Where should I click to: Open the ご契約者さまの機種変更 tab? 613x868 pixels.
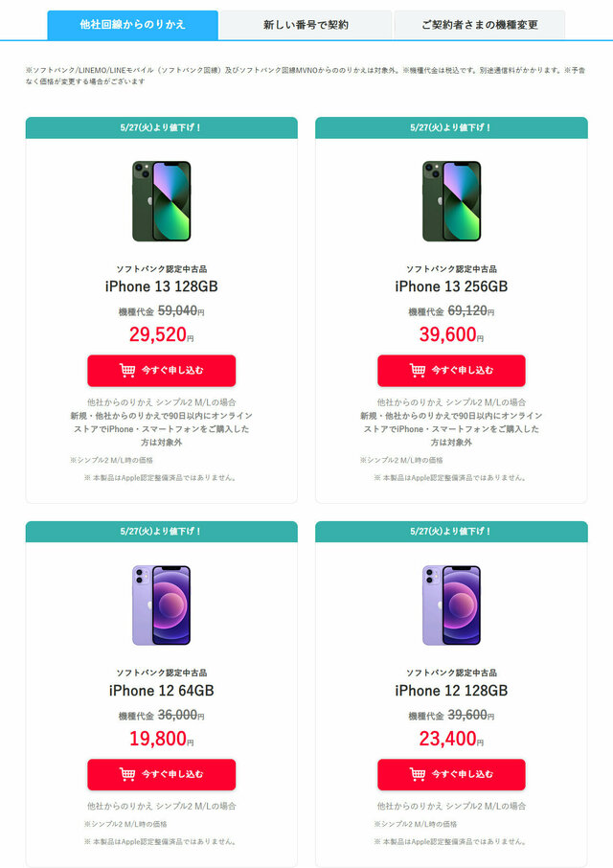pyautogui.click(x=480, y=25)
